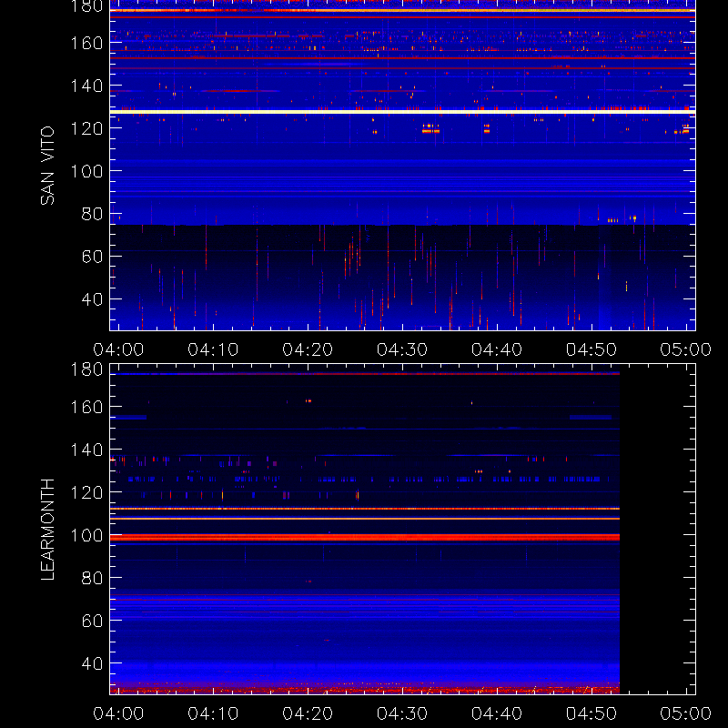728x728 pixels.
Task: Click the LEARMONTH axis title
Action: pyautogui.click(x=47, y=530)
